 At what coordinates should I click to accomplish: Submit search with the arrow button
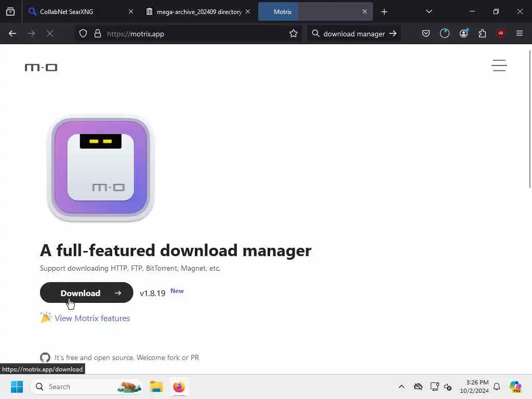point(393,33)
